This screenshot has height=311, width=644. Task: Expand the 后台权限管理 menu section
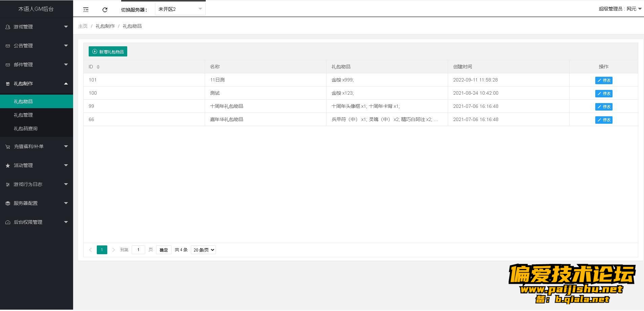[36, 222]
